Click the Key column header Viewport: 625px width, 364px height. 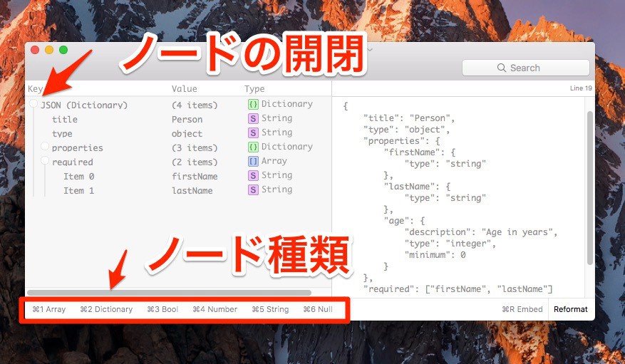pyautogui.click(x=35, y=89)
